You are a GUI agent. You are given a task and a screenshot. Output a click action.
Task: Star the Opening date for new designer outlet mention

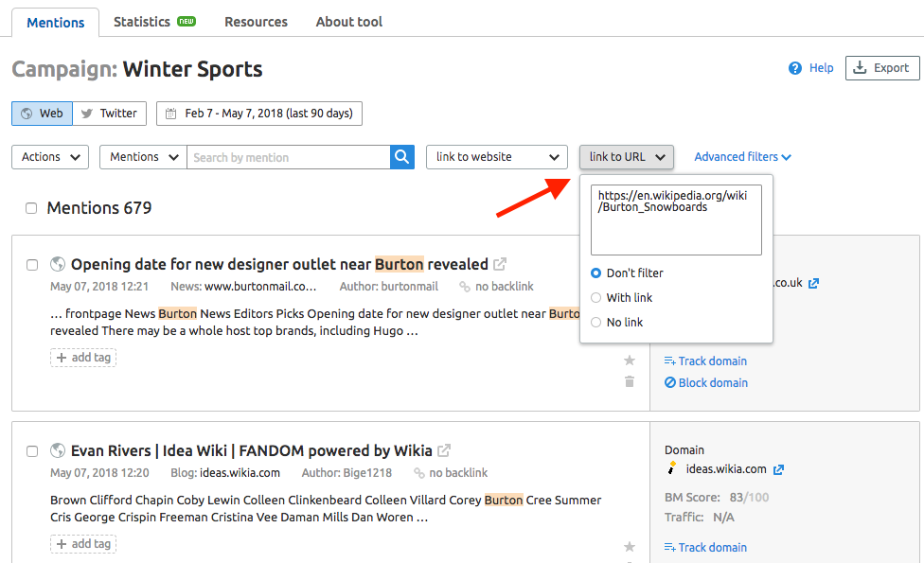click(630, 361)
